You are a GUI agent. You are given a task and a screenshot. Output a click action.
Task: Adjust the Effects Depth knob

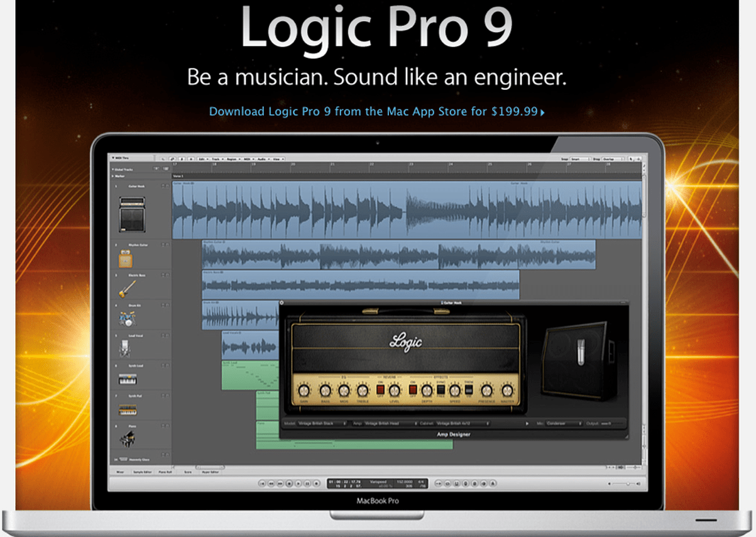(x=427, y=390)
